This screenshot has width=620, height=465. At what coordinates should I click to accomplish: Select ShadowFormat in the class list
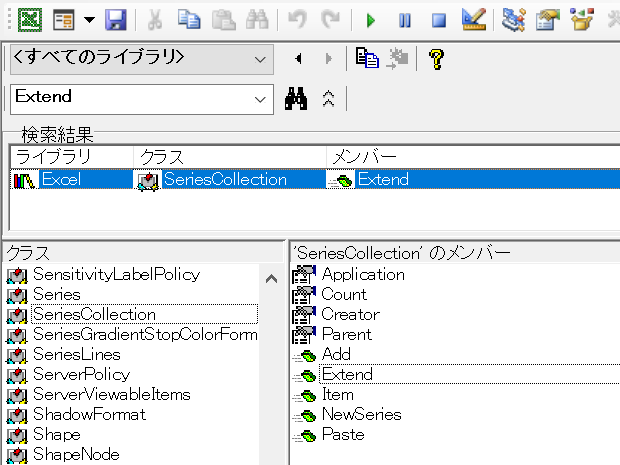point(89,414)
